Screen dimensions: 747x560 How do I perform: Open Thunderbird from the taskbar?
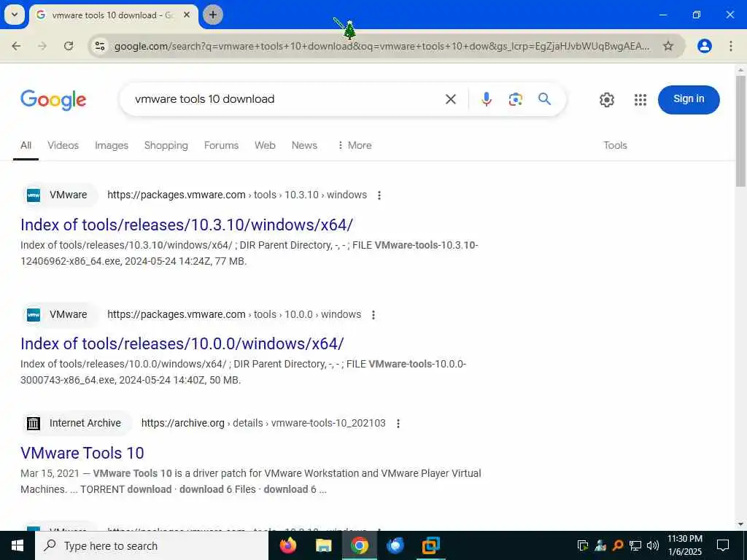click(x=395, y=545)
